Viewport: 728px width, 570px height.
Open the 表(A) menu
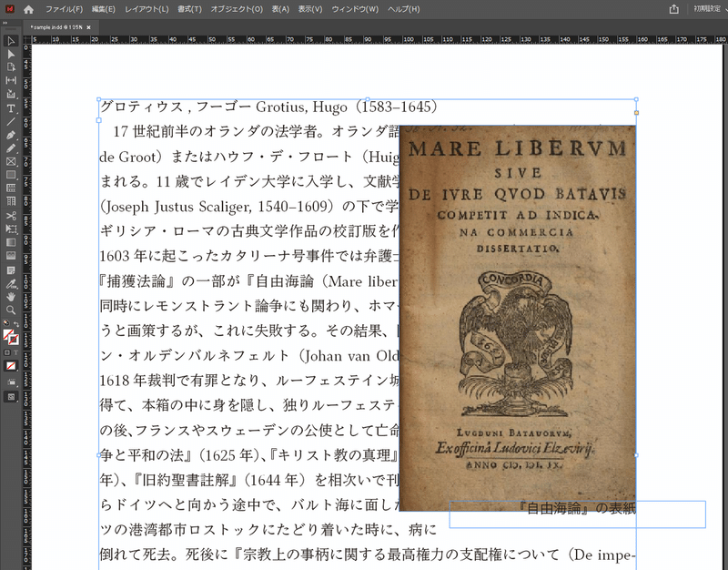(280, 9)
